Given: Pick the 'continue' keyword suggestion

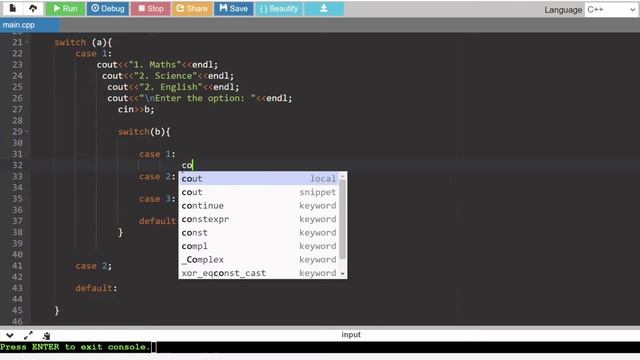Looking at the screenshot, I should pos(259,205).
